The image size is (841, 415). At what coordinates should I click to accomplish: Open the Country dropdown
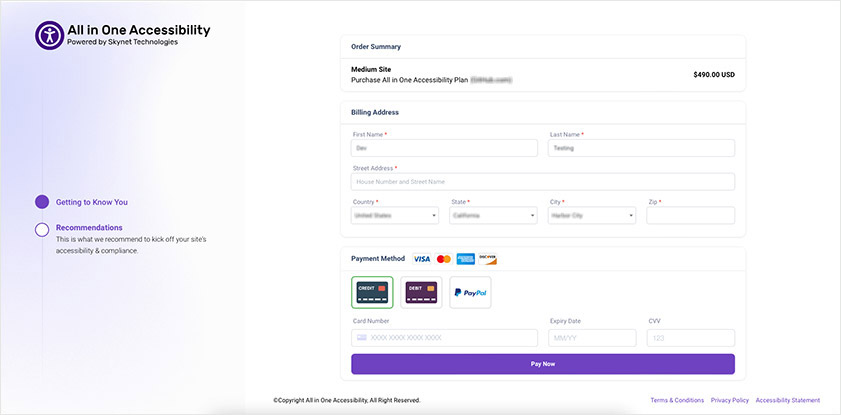pyautogui.click(x=395, y=216)
